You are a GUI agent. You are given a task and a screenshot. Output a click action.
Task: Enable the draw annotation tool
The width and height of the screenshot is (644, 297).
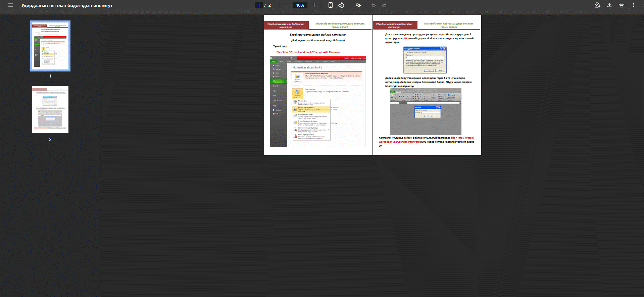[x=358, y=5]
